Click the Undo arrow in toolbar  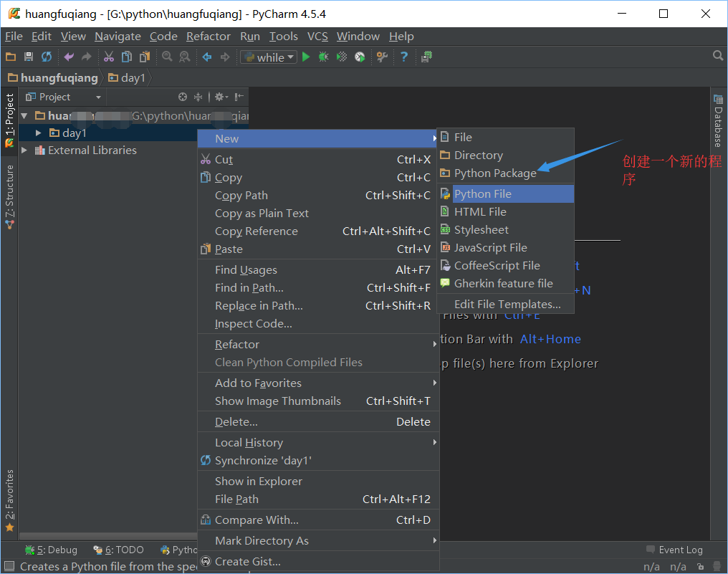tap(69, 57)
